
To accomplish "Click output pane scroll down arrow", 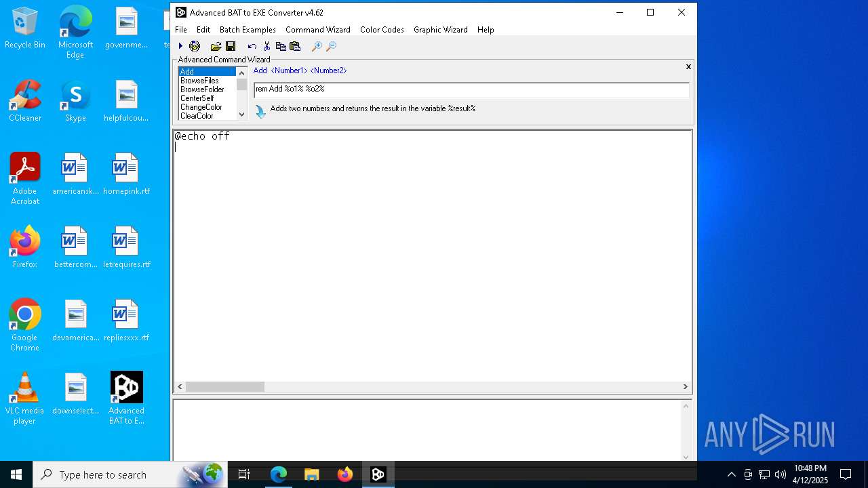I will click(x=686, y=456).
